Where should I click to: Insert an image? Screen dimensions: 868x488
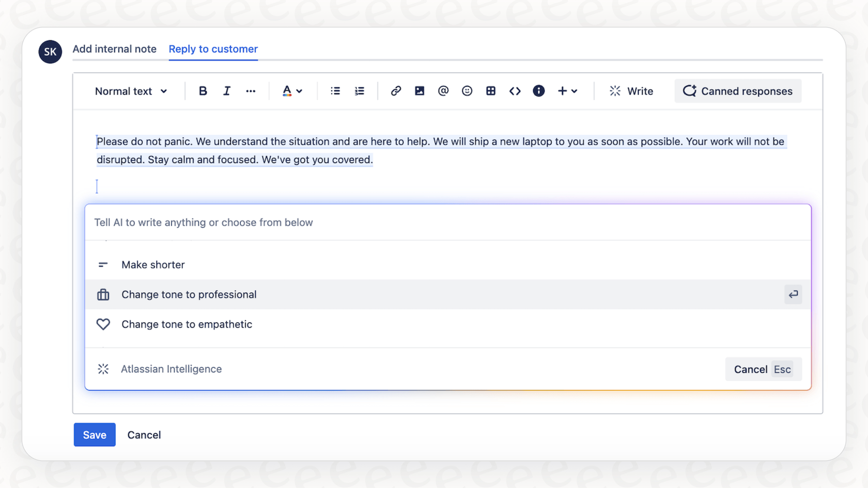419,91
